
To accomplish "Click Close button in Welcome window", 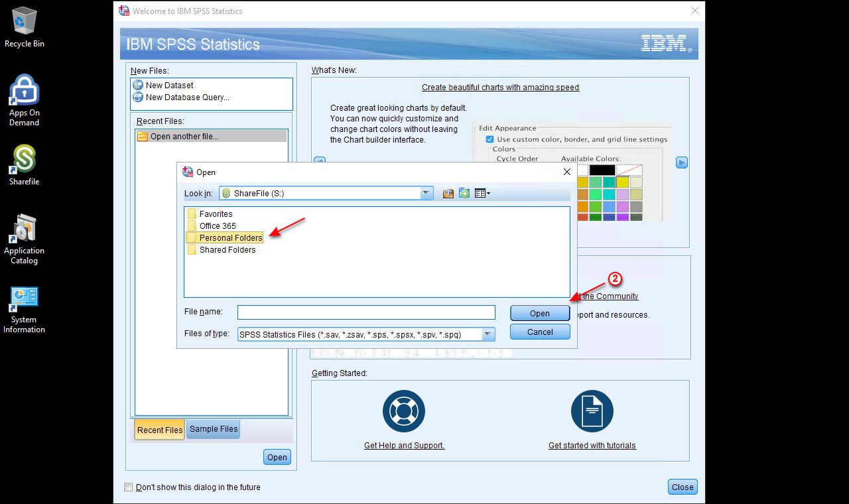I will pyautogui.click(x=683, y=487).
